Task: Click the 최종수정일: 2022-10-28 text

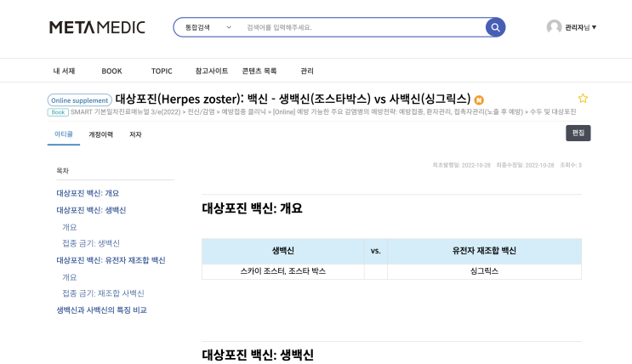Action: pyautogui.click(x=525, y=165)
